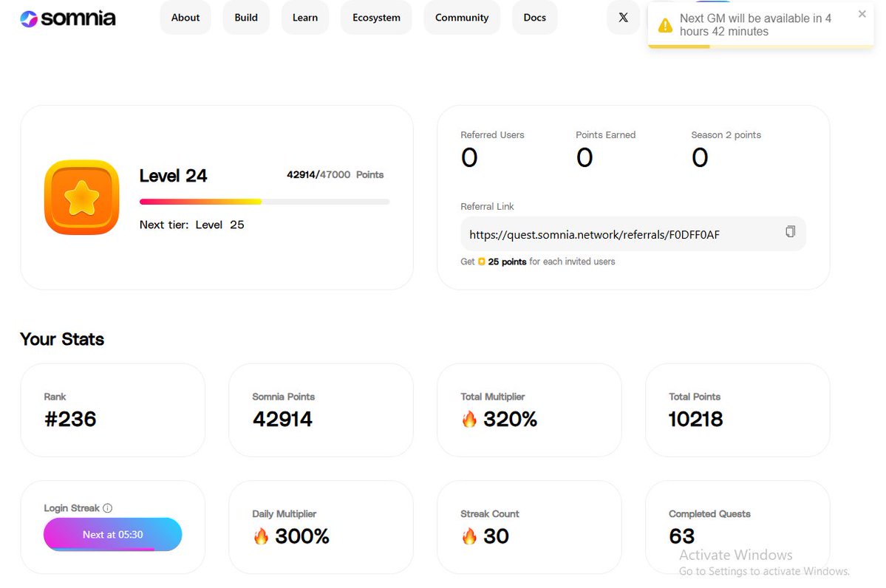Open the About menu

tap(185, 18)
